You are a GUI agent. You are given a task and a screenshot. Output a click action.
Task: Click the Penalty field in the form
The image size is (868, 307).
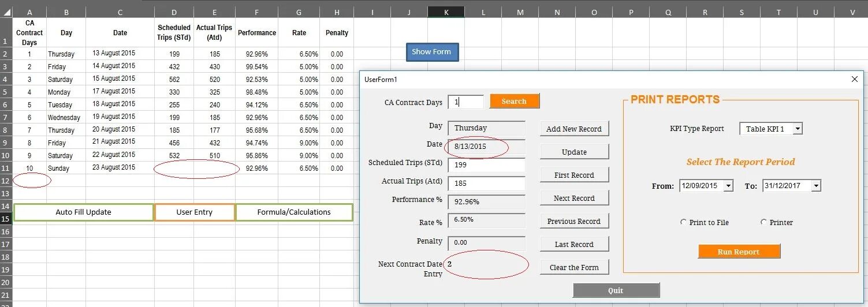click(486, 243)
